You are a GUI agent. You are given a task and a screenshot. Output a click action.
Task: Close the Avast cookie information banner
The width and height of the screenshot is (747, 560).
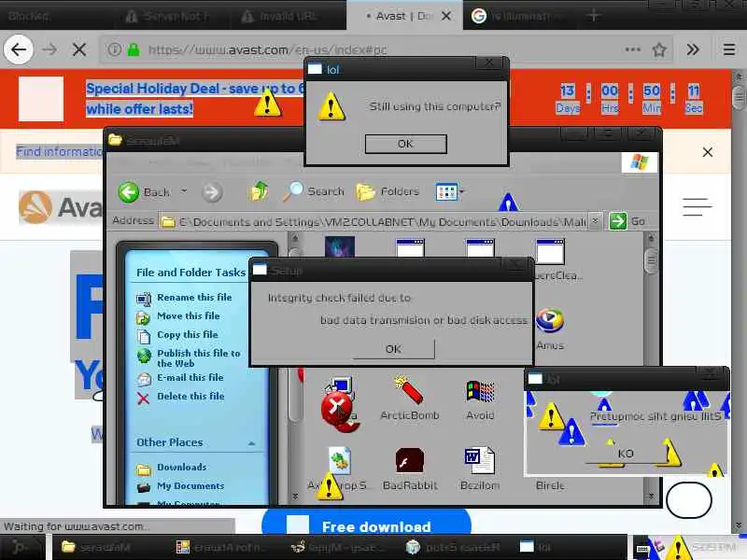(x=708, y=152)
